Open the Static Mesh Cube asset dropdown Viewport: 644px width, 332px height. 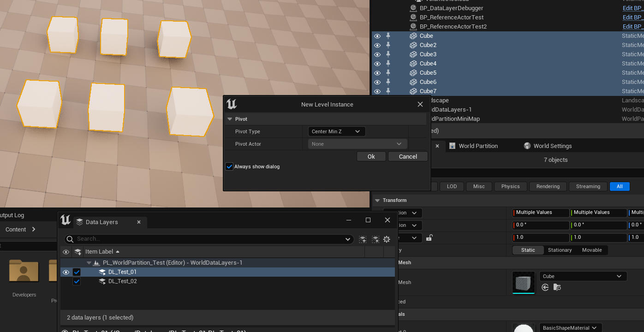point(583,276)
